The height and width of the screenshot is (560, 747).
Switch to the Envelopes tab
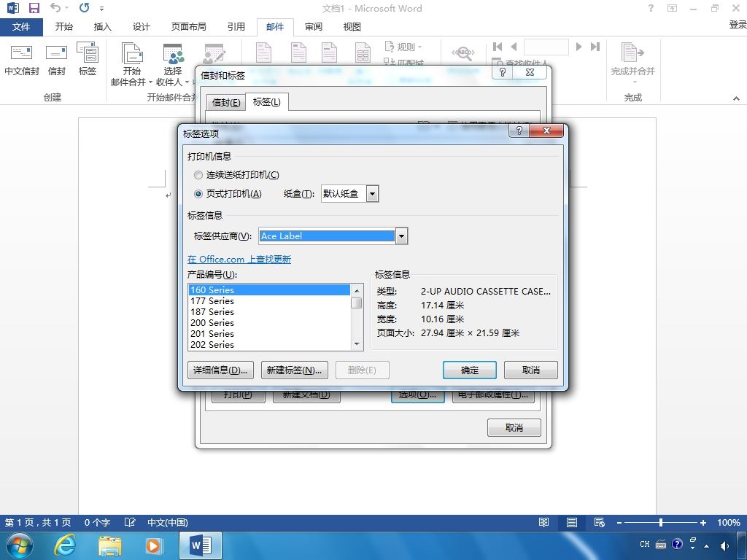pos(226,102)
